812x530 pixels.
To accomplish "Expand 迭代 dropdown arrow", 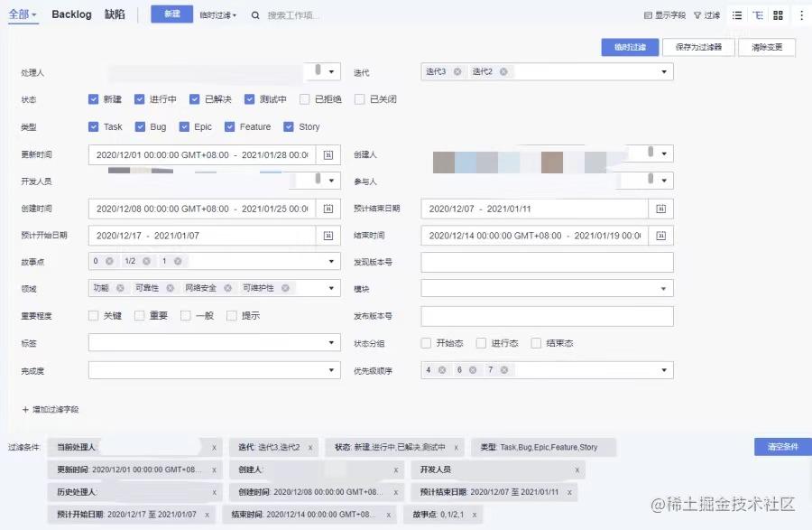I will (664, 72).
